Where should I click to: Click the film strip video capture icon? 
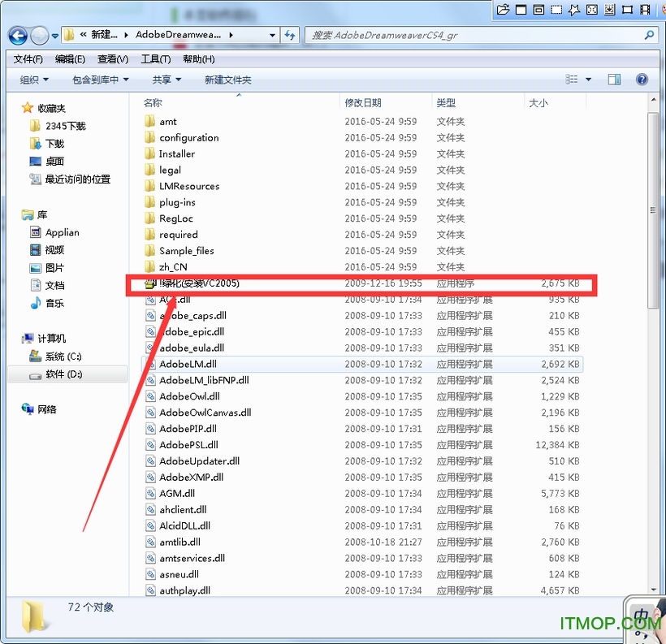click(645, 10)
